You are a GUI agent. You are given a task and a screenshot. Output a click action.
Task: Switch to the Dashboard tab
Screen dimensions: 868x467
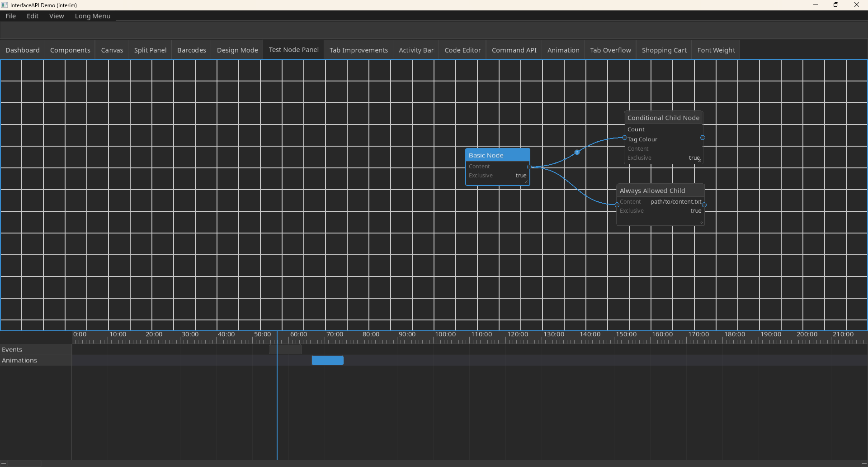tap(23, 50)
